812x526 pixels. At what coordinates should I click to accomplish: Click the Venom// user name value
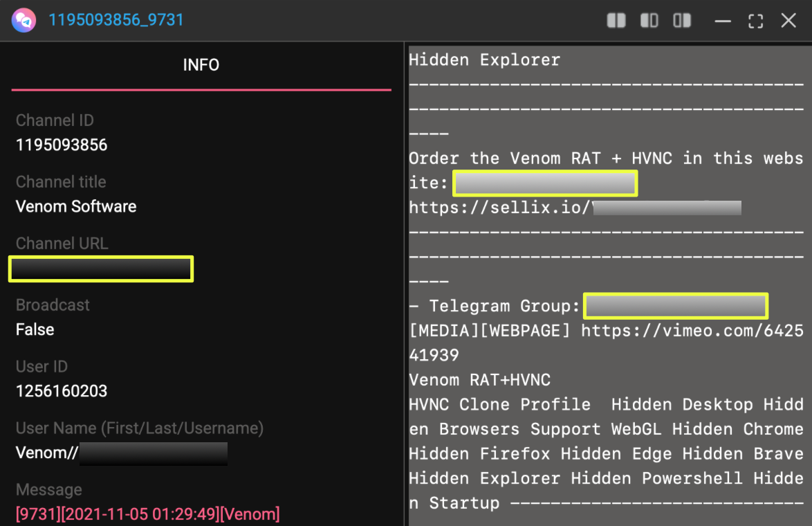[x=121, y=454]
